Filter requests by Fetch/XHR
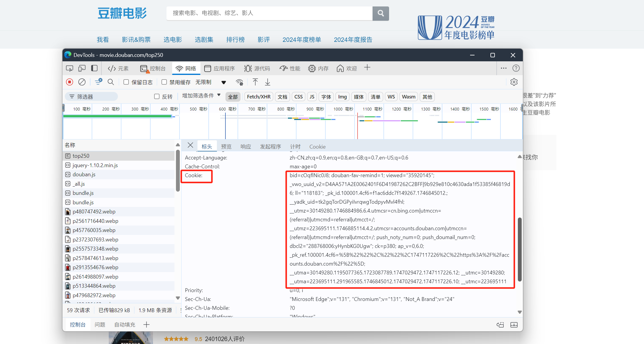The image size is (644, 344). point(258,97)
